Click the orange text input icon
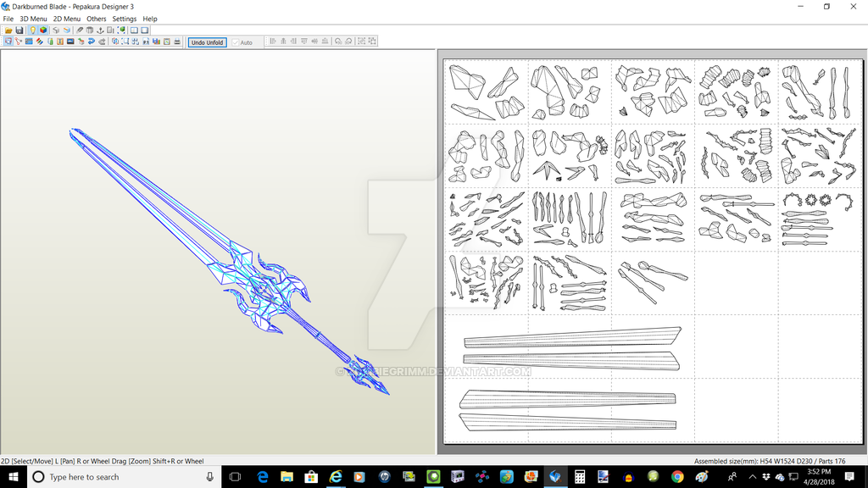The width and height of the screenshot is (868, 488). click(x=60, y=42)
